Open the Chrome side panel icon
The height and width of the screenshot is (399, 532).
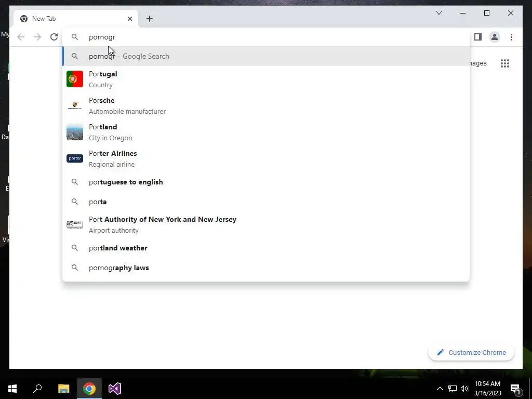coord(478,37)
